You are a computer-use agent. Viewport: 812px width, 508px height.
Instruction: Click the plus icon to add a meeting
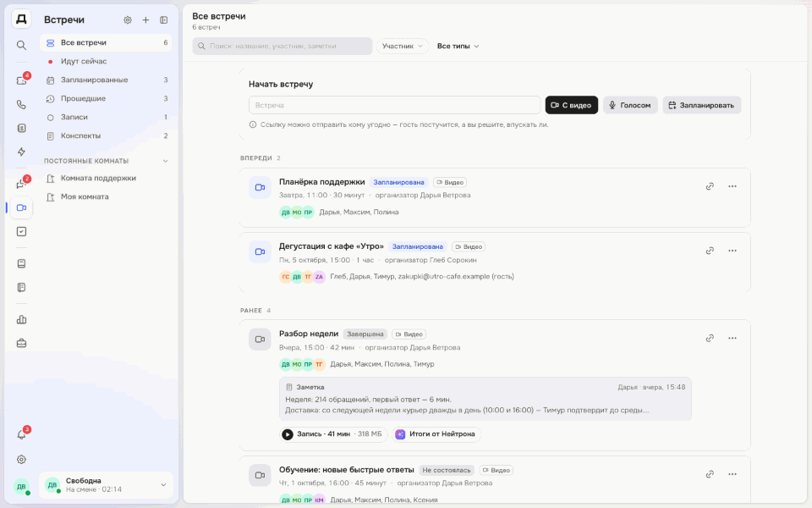pyautogui.click(x=145, y=19)
